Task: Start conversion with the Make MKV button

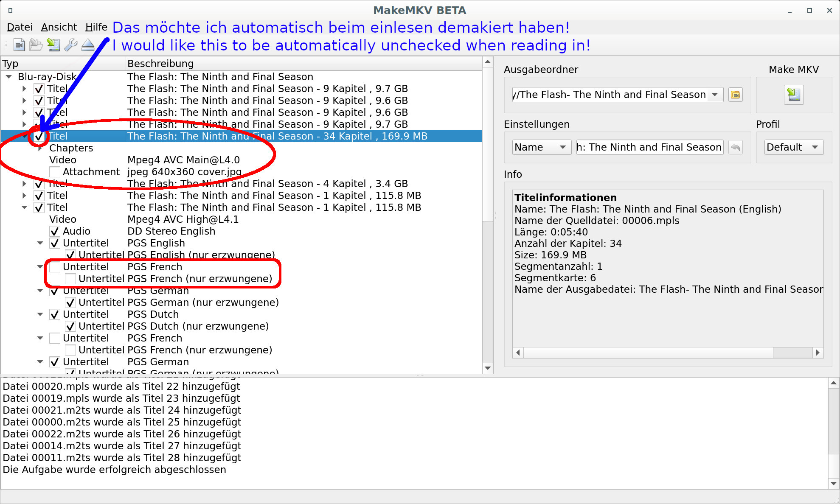Action: click(793, 95)
